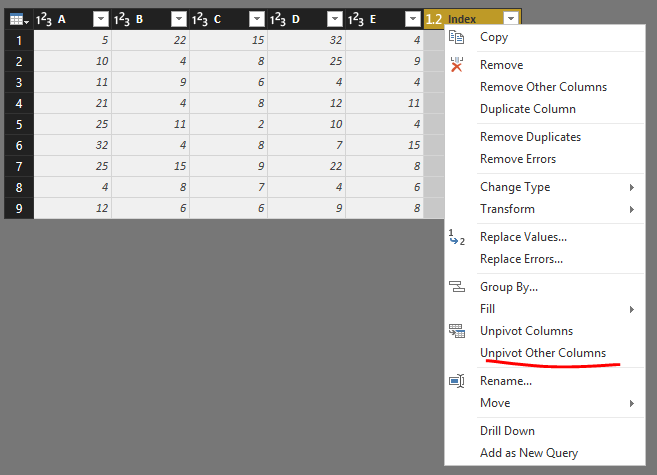Screen dimensions: 657x475
Task: Select row number 9
Action: pyautogui.click(x=19, y=208)
